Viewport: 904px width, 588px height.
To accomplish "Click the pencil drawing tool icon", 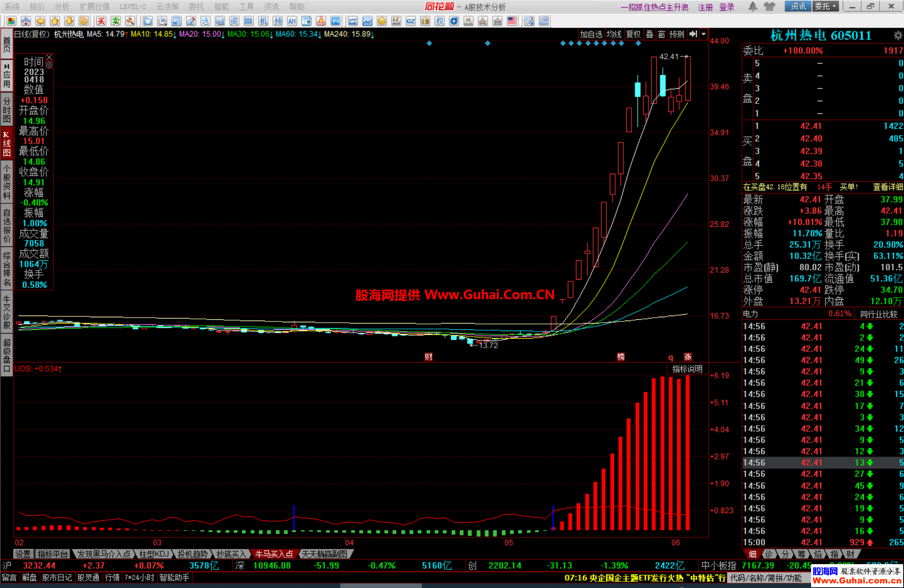I will tap(191, 21).
